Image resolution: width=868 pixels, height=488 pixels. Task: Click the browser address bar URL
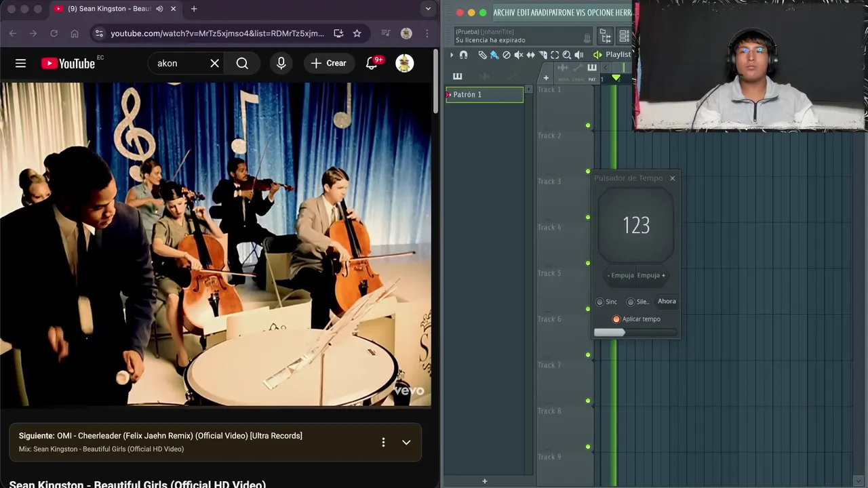coord(217,33)
